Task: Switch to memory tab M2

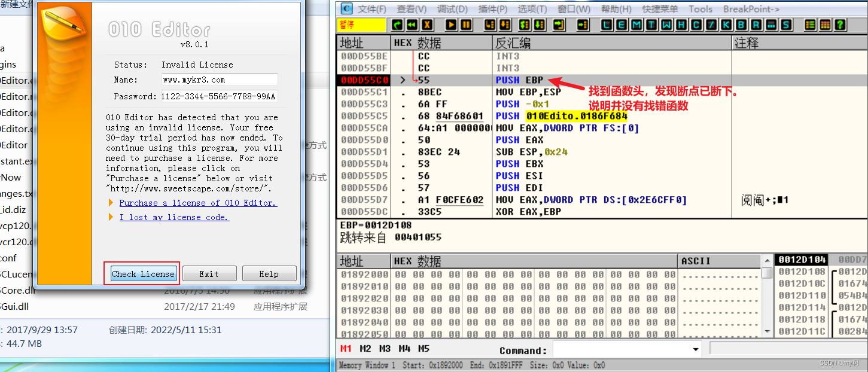Action: coord(366,349)
